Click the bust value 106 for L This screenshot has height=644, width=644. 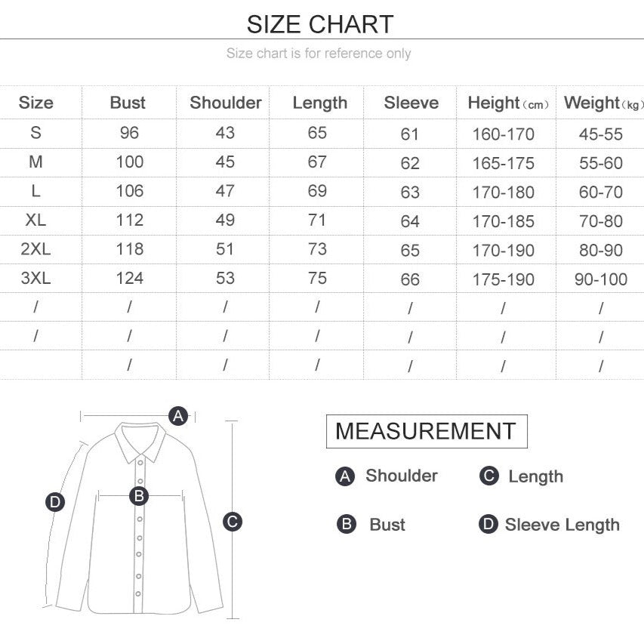pyautogui.click(x=129, y=191)
